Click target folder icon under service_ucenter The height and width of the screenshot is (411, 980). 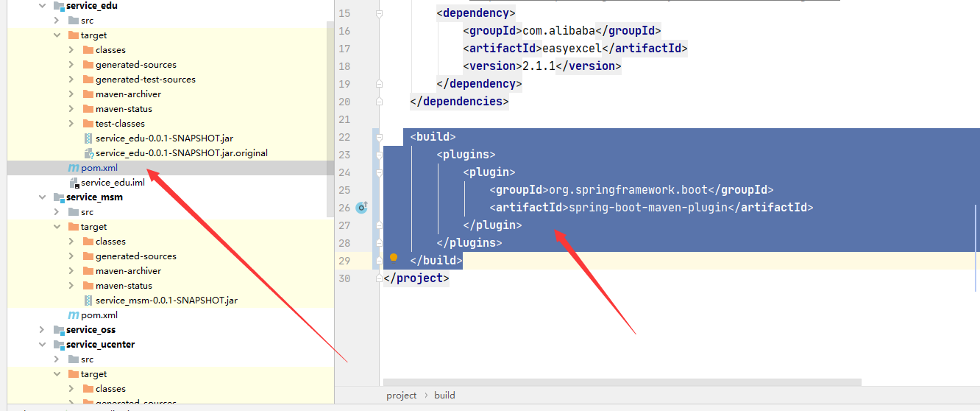click(x=74, y=374)
